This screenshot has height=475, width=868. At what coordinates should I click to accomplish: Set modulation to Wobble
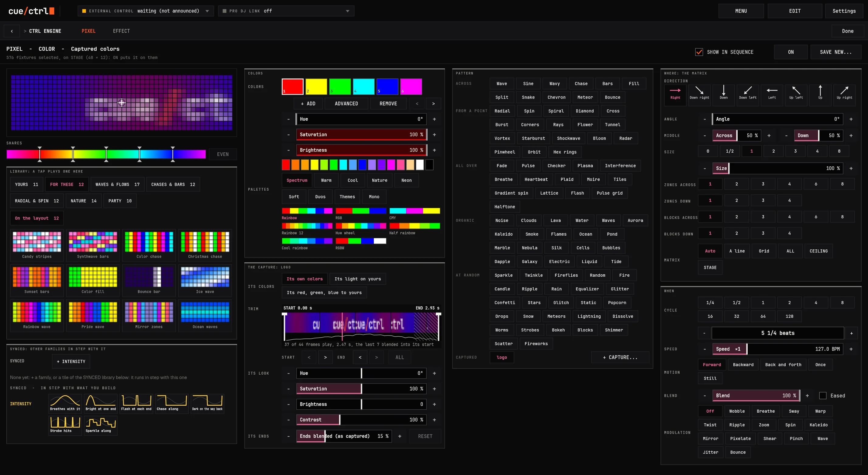pos(737,411)
